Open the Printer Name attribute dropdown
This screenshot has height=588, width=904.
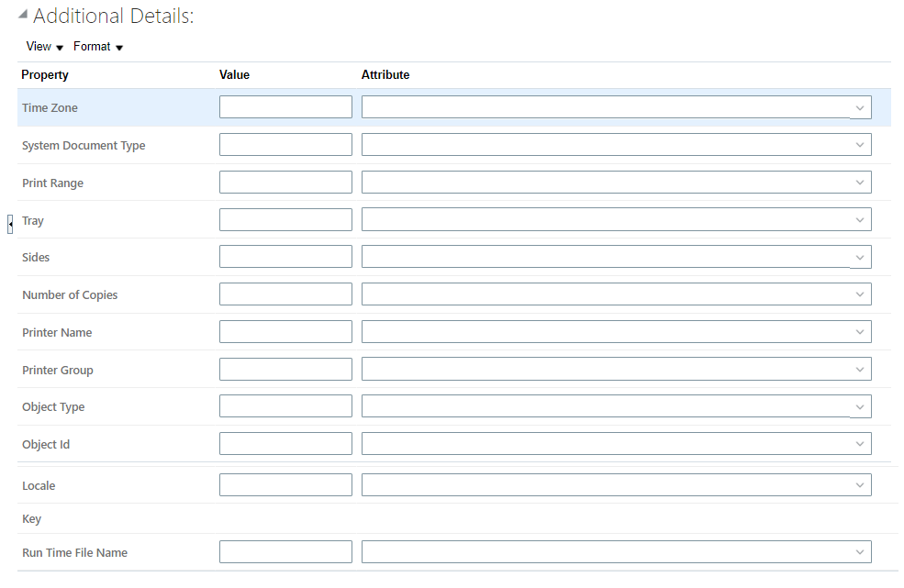point(860,331)
